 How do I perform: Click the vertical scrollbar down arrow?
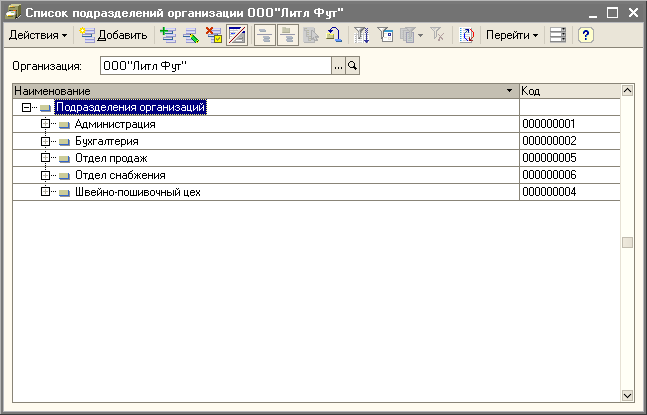627,394
